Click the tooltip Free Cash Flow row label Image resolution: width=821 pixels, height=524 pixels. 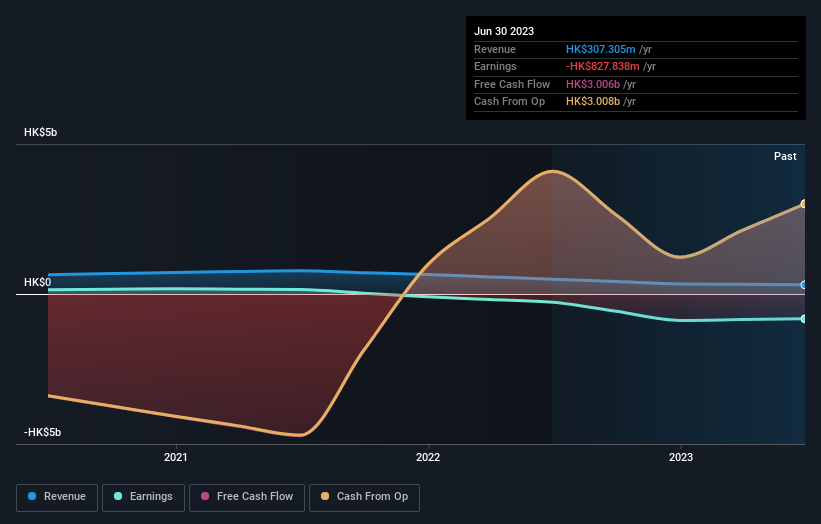(x=512, y=84)
